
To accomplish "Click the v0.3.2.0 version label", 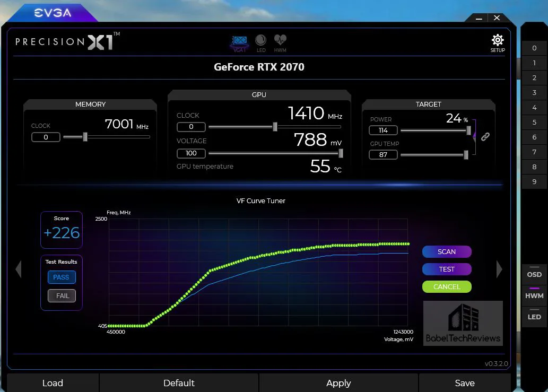I will [x=496, y=364].
